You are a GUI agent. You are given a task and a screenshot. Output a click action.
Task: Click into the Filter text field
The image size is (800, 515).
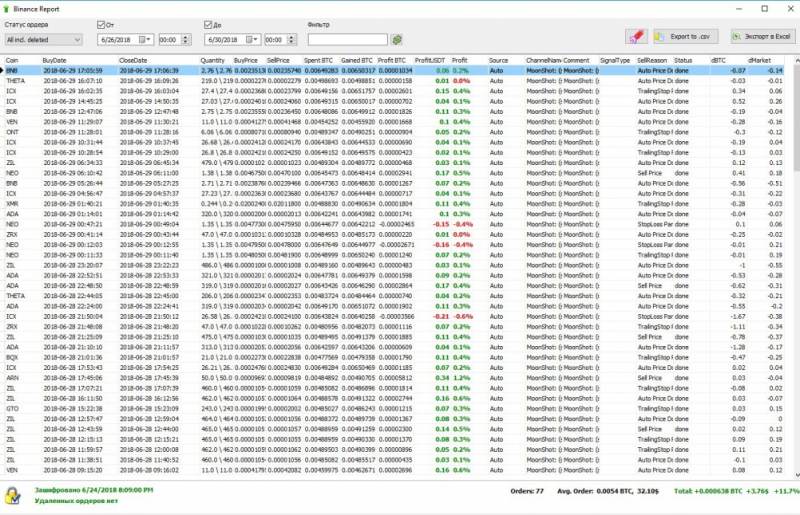point(347,40)
